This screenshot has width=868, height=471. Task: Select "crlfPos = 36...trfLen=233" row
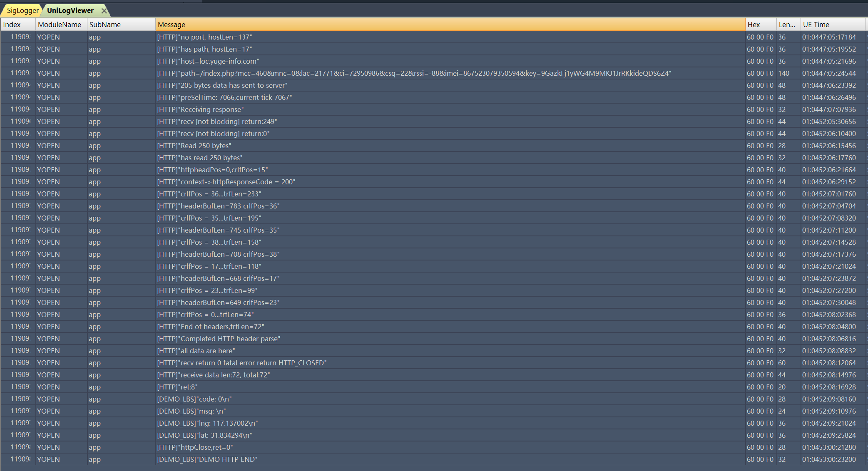pos(433,194)
